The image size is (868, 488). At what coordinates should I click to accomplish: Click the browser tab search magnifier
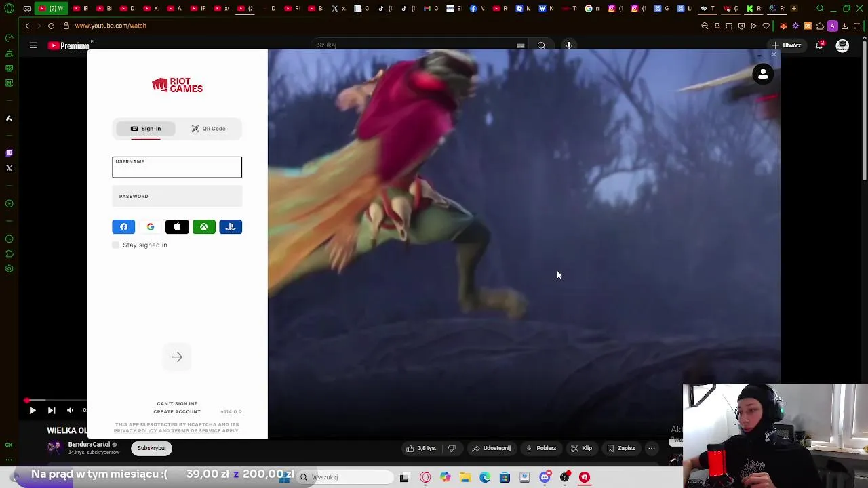[x=820, y=9]
